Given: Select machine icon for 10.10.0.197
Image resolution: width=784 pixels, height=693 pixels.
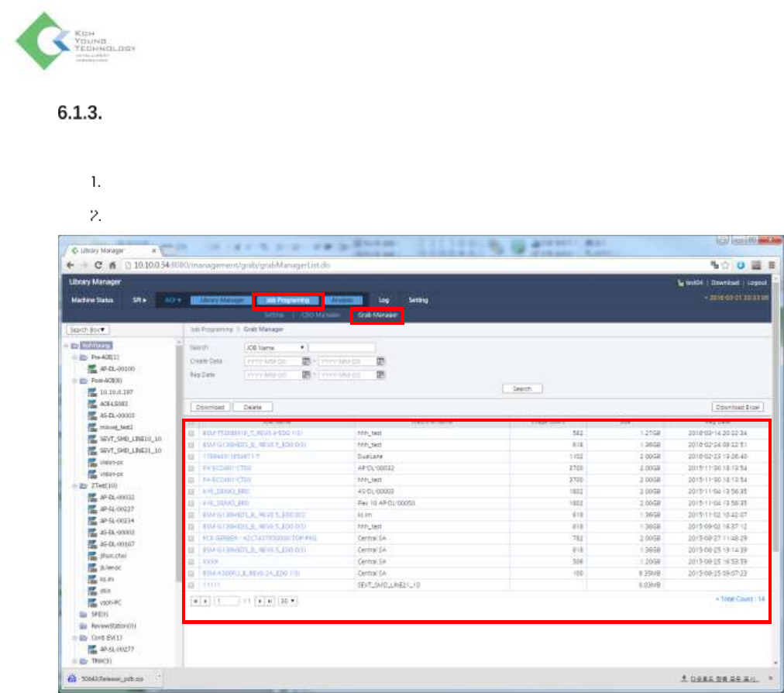Looking at the screenshot, I should click(92, 392).
